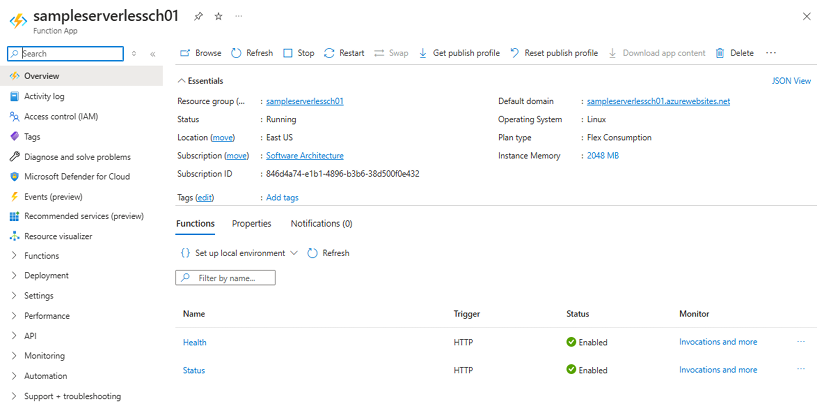Click the Subscription move link

coord(237,156)
